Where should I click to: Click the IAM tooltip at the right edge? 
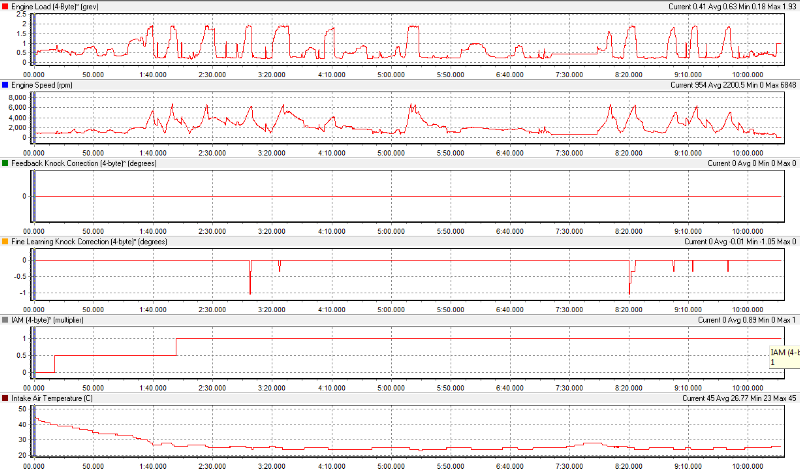tap(784, 357)
